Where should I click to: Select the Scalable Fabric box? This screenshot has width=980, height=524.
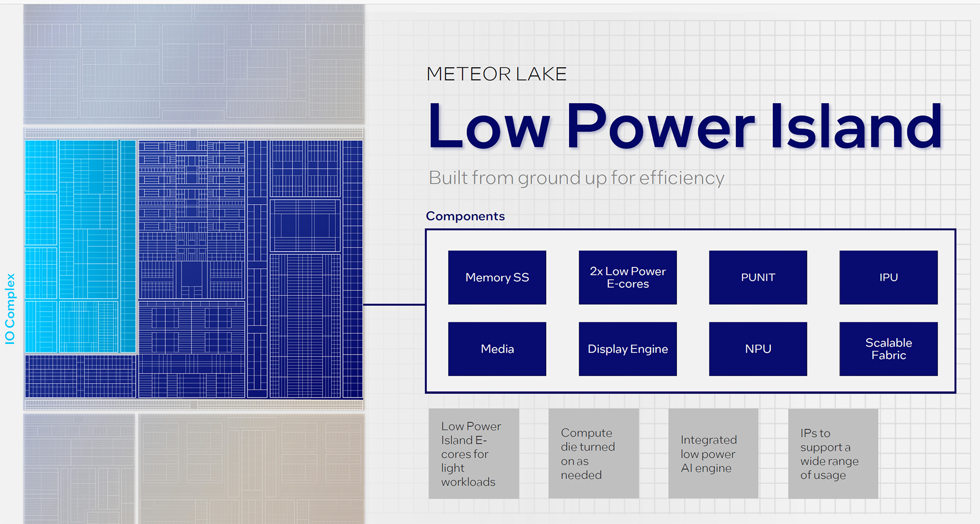pyautogui.click(x=889, y=349)
